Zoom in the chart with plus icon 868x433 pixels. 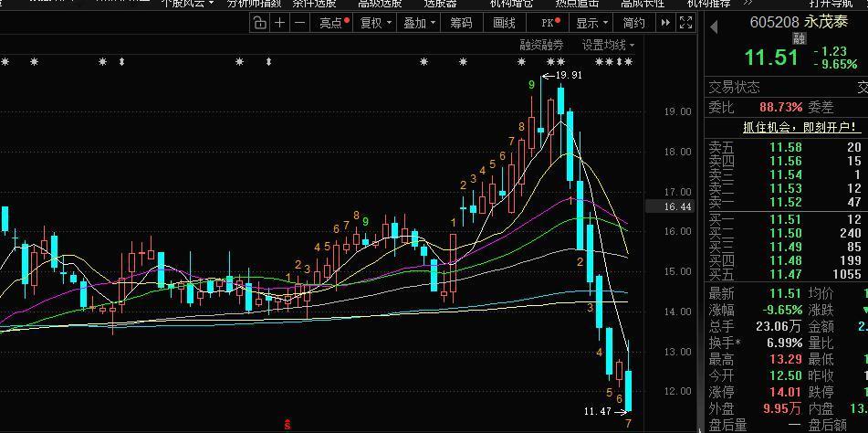click(x=280, y=23)
